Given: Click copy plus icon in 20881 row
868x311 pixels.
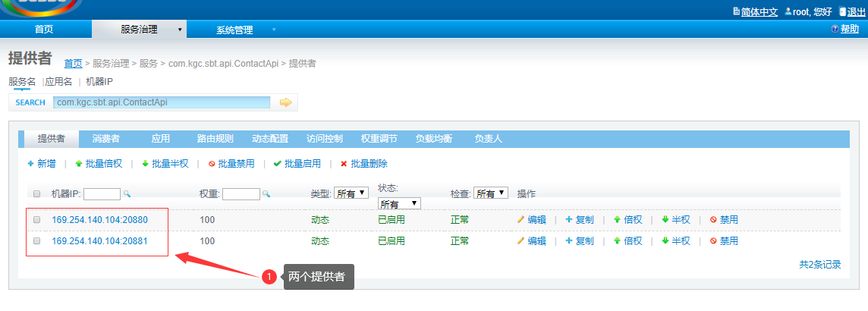Looking at the screenshot, I should (568, 240).
